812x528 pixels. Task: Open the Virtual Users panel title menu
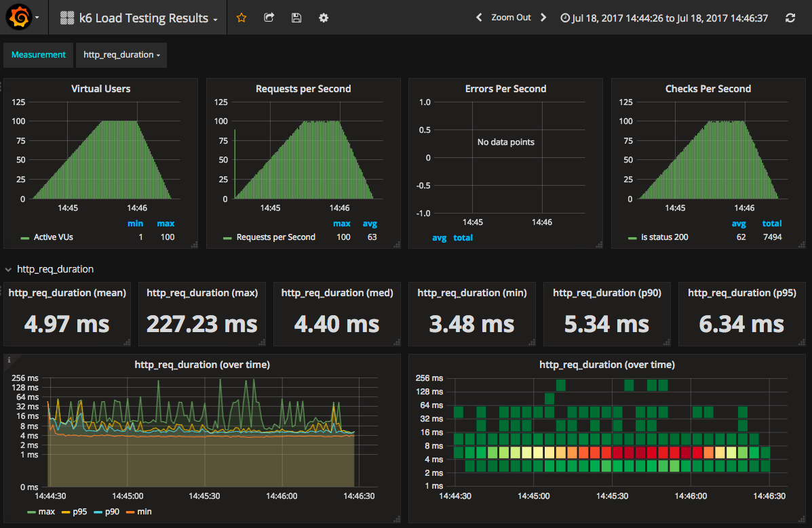pyautogui.click(x=100, y=88)
